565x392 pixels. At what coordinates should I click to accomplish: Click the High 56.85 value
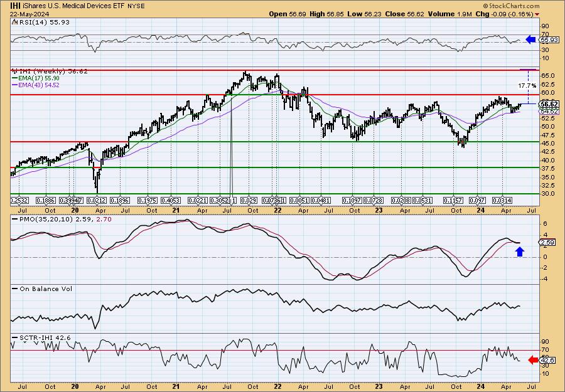tap(327, 14)
